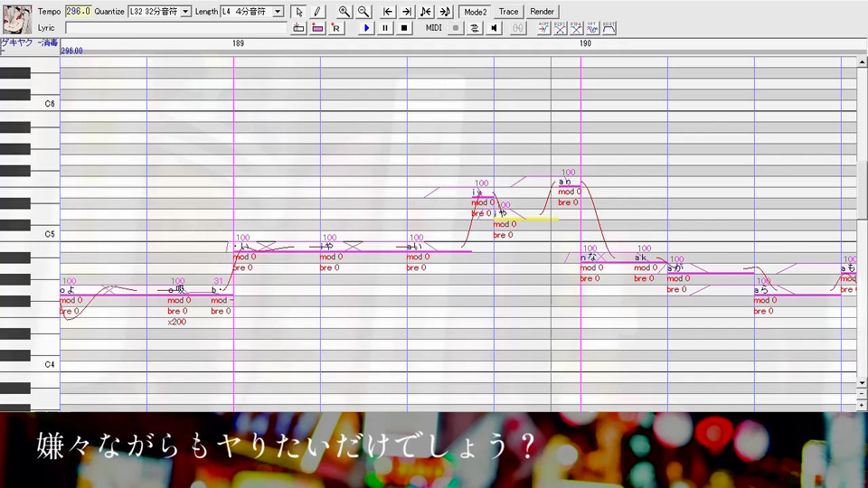Click intensity value 31 above note

pyautogui.click(x=218, y=281)
